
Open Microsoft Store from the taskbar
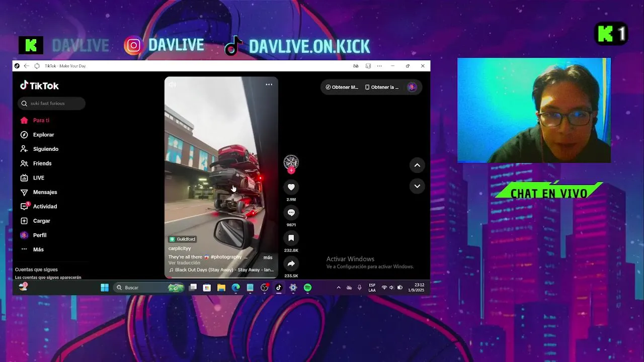pyautogui.click(x=207, y=288)
